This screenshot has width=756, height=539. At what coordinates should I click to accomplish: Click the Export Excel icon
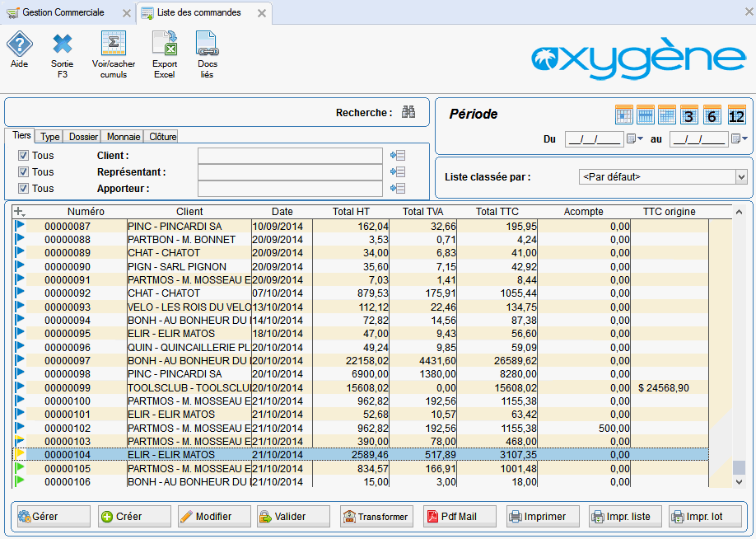click(165, 44)
